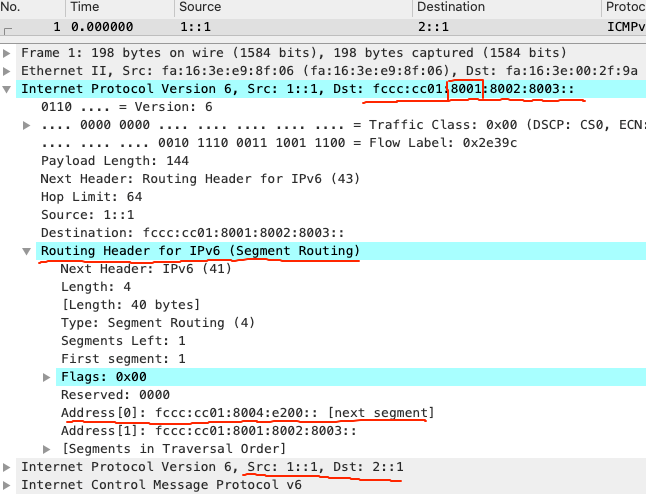Expand the Flags: 0x00 field
This screenshot has height=501, width=646.
(47, 377)
